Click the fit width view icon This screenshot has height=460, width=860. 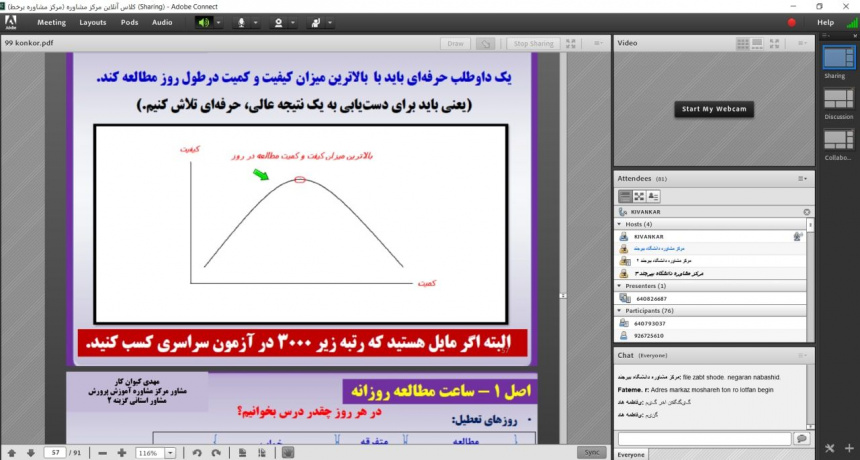coord(262,453)
